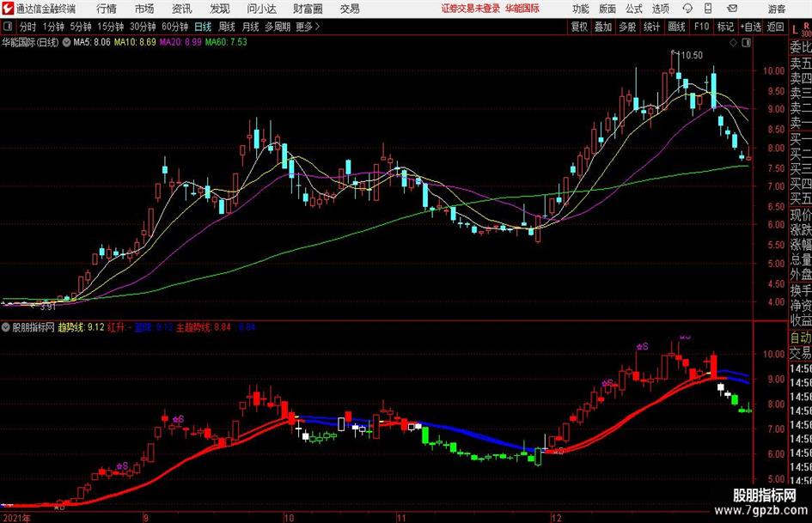The height and width of the screenshot is (523, 812).
Task: Click the 叠加 overlay button
Action: click(603, 27)
